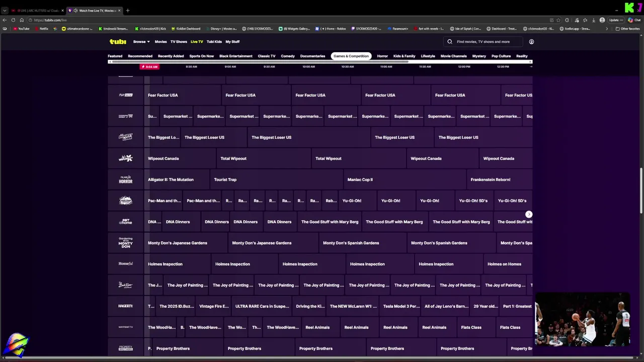Click the page vertical scrollbar

[x=641, y=191]
